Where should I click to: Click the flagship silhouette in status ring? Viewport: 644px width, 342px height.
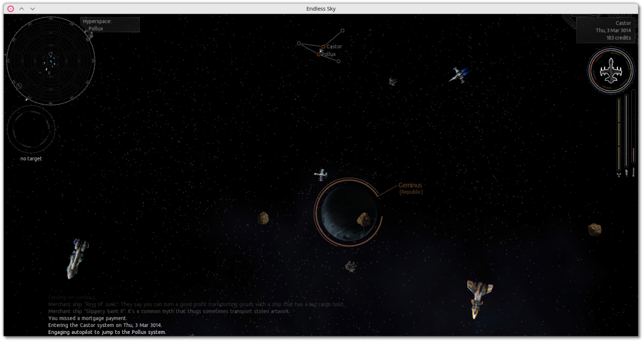tap(611, 70)
